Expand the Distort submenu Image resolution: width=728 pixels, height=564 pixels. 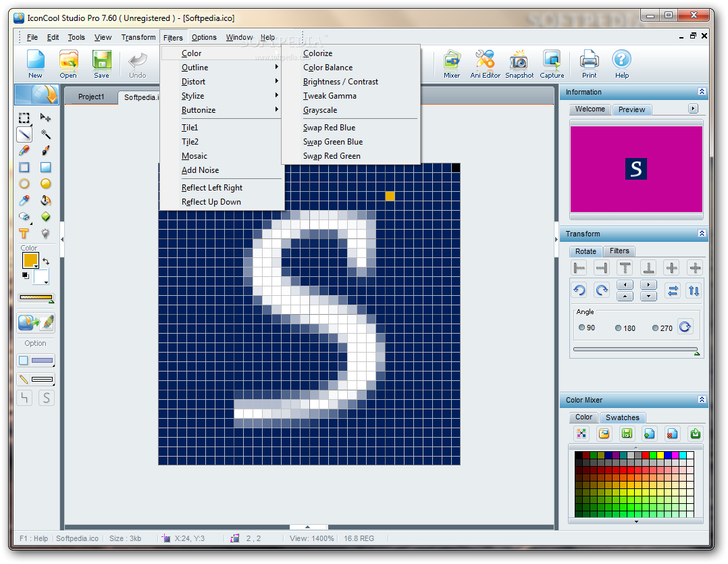coord(222,82)
